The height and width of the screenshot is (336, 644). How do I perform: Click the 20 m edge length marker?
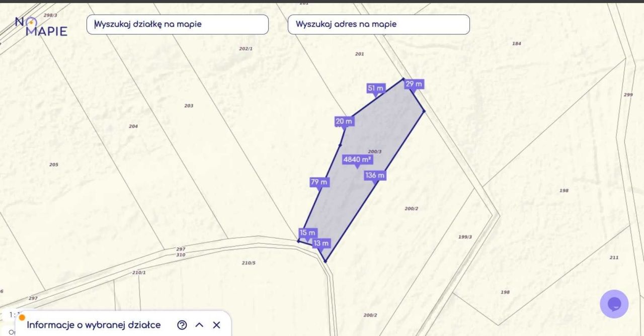tap(344, 121)
